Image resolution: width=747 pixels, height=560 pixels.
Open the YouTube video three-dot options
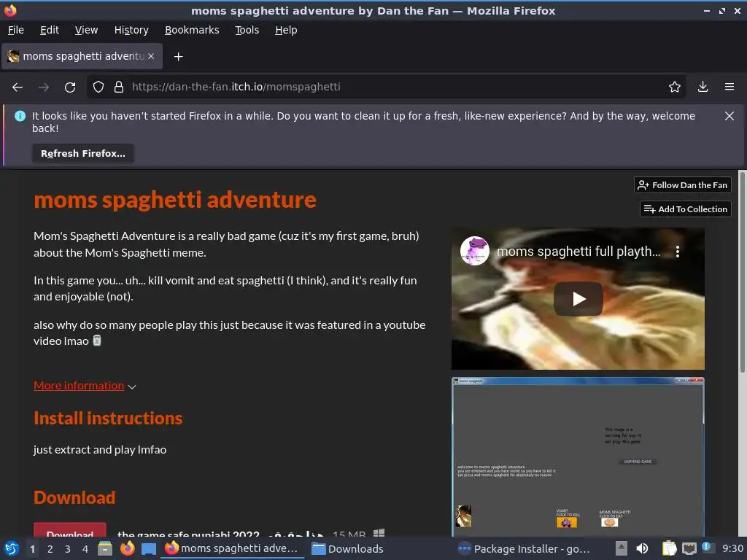[x=678, y=252]
